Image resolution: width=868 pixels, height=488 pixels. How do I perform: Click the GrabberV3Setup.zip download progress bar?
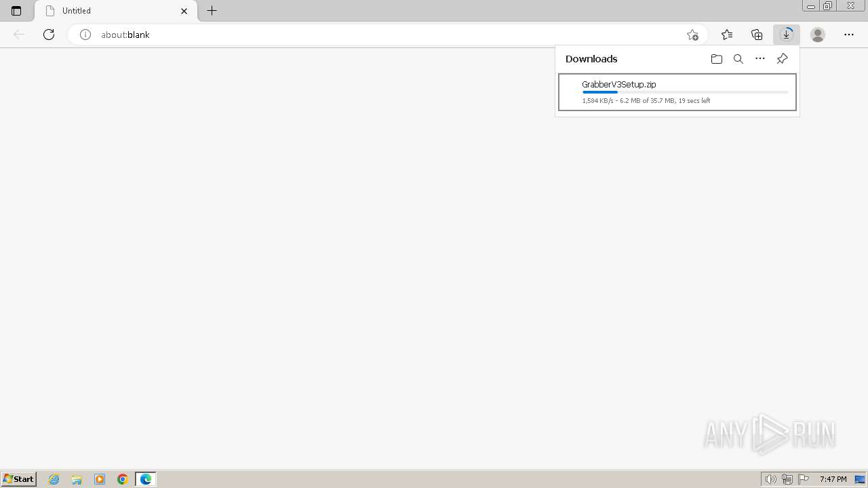[685, 92]
